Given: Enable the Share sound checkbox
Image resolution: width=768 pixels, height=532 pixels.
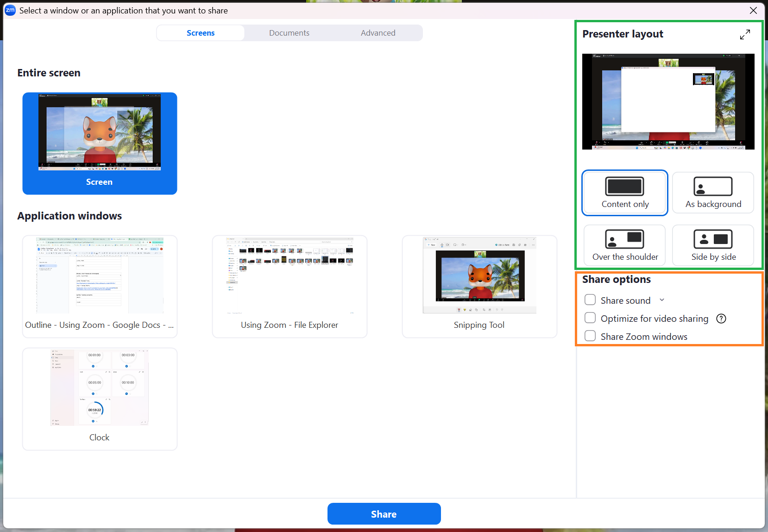Looking at the screenshot, I should click(x=590, y=300).
